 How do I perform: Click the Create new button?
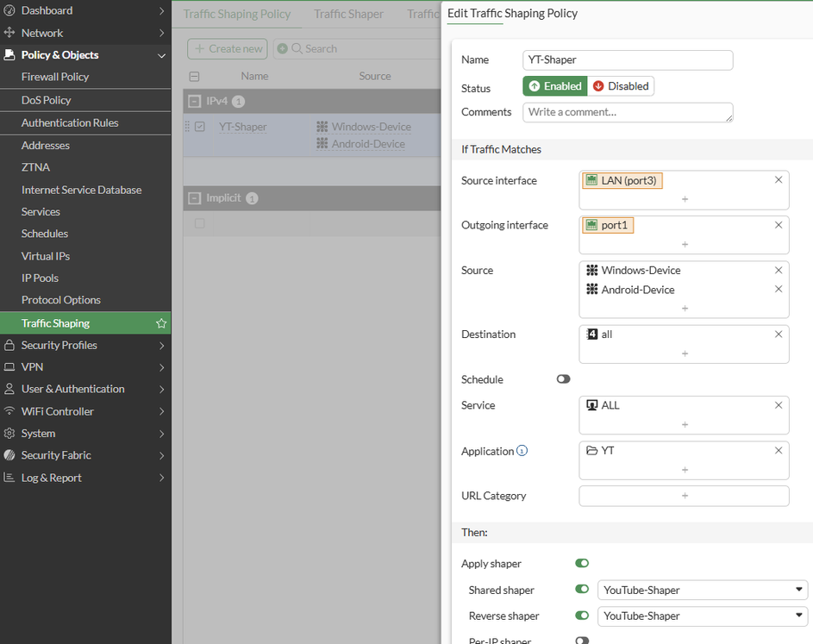228,49
